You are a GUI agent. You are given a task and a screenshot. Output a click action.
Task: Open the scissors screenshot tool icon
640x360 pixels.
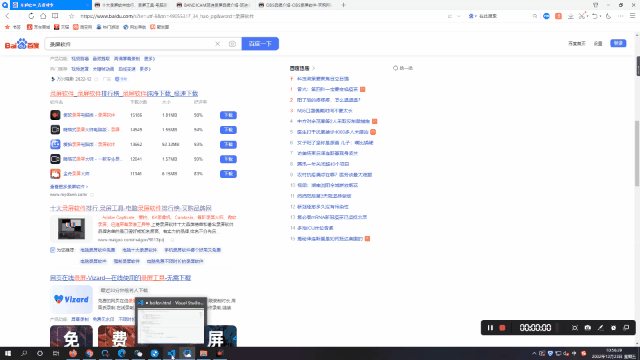(x=582, y=16)
